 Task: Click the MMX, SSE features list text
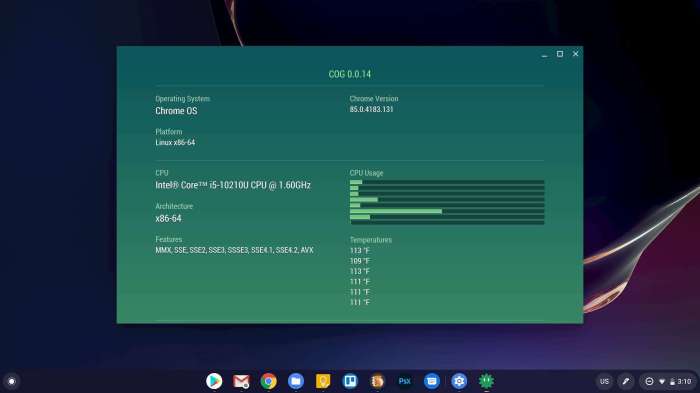tap(234, 250)
